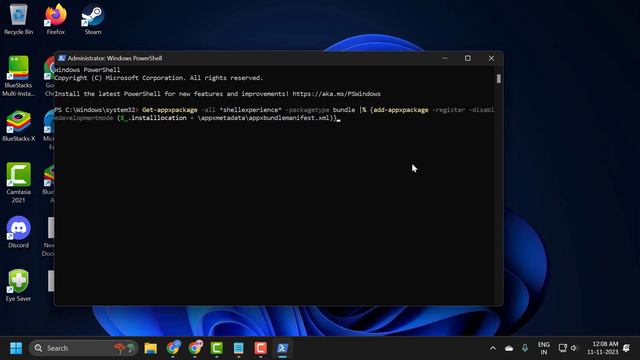Open the clock showing 12:08 AM
640x360 pixels.
602,348
